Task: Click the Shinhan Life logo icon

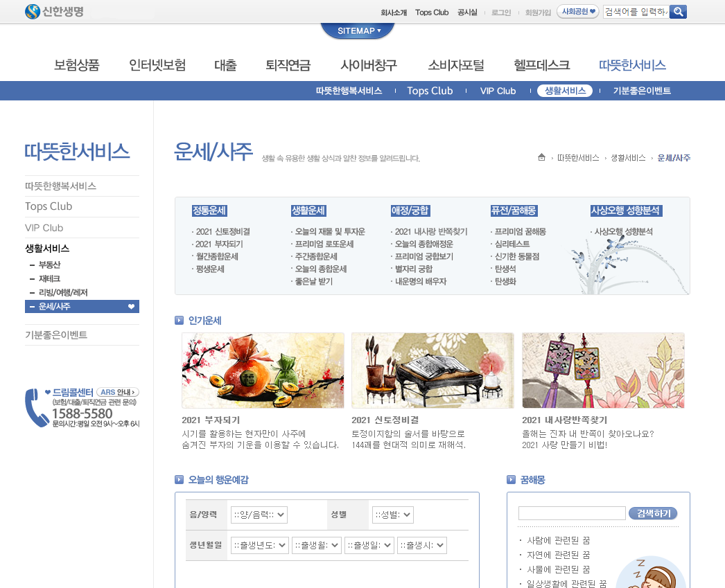Action: point(32,12)
